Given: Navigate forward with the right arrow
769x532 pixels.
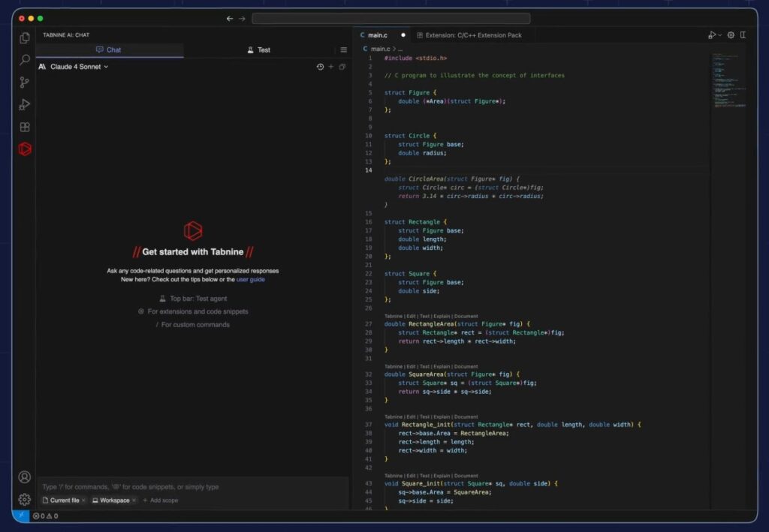Looking at the screenshot, I should pyautogui.click(x=242, y=19).
